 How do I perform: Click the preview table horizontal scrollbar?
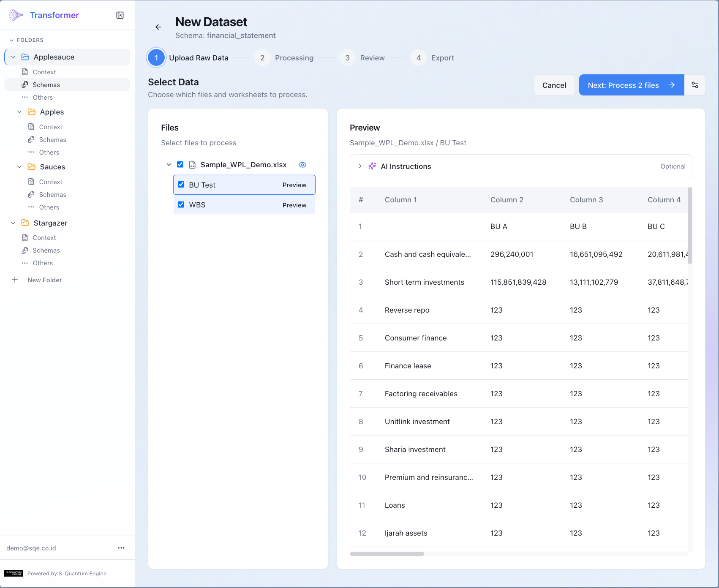coord(387,554)
